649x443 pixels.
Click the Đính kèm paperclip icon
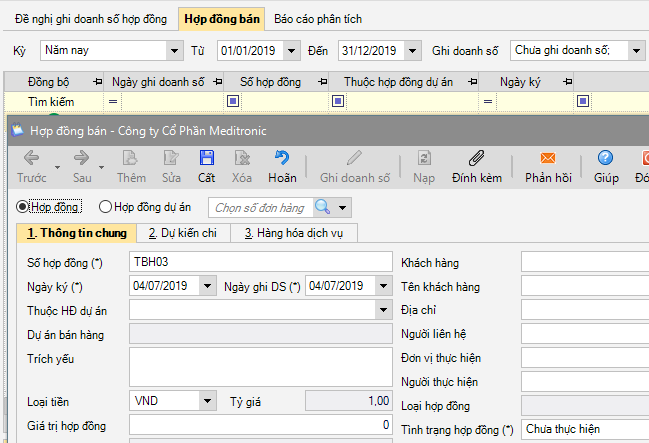coord(476,158)
